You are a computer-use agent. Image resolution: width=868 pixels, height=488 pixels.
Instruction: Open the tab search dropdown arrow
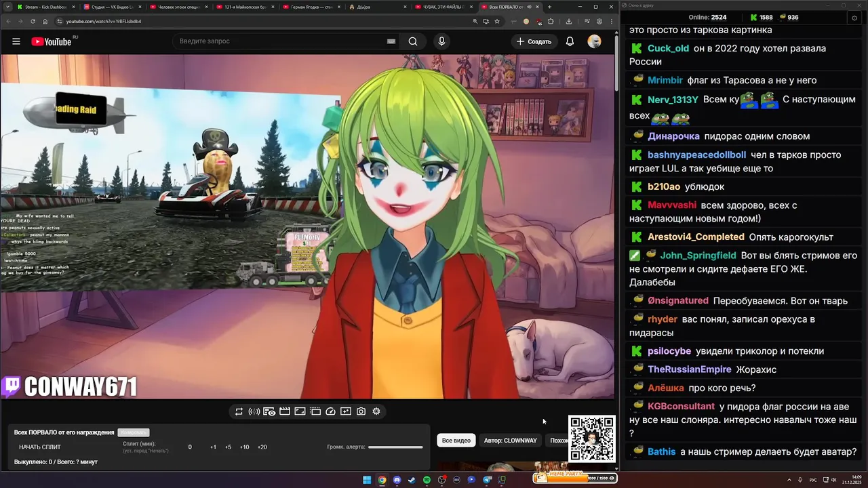point(6,7)
